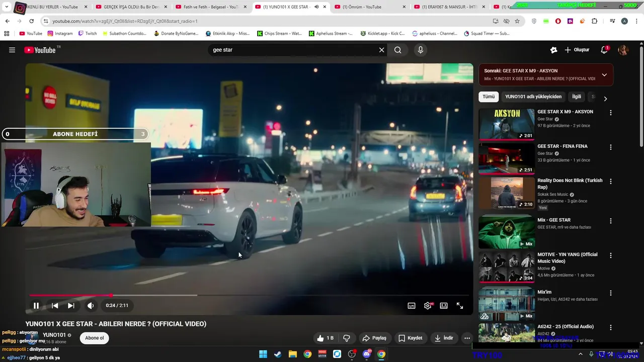Screen dimensions: 644x362
Task: Mute the playing tab via its speaker icon
Action: [316, 7]
